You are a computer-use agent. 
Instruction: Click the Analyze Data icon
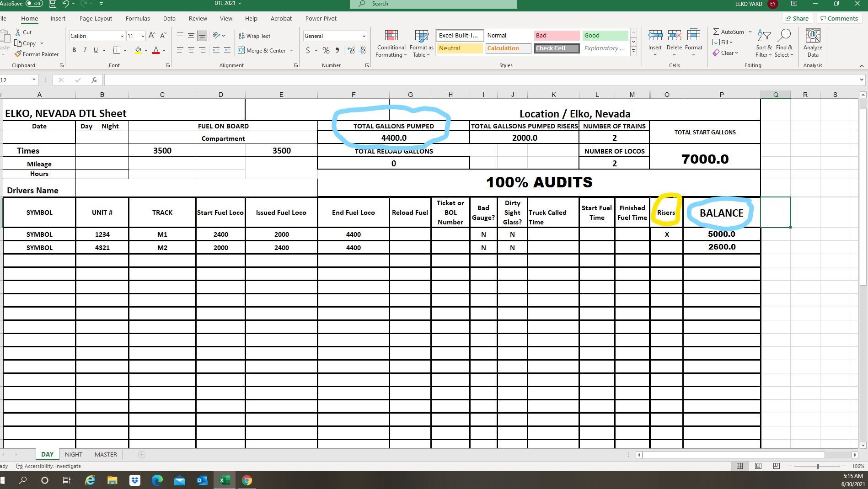point(812,41)
